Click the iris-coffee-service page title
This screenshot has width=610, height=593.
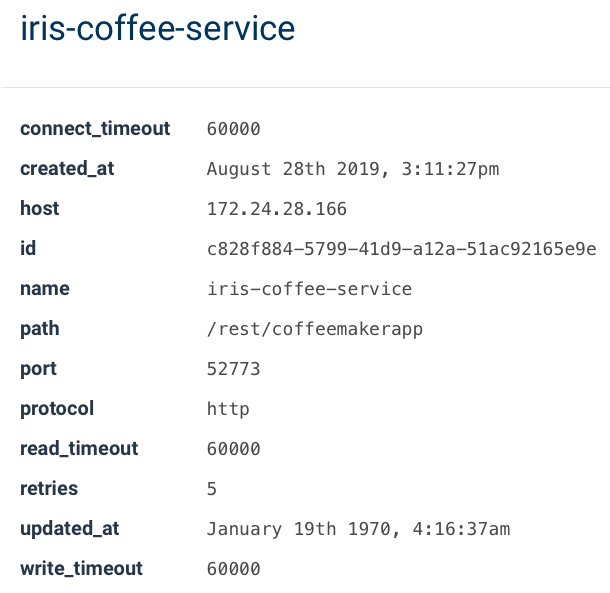(158, 28)
